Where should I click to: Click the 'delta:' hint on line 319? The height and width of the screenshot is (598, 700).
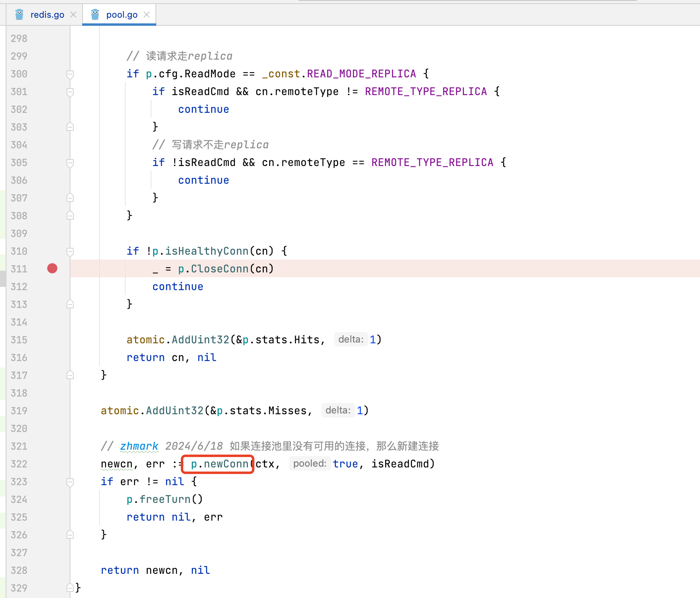coord(338,410)
